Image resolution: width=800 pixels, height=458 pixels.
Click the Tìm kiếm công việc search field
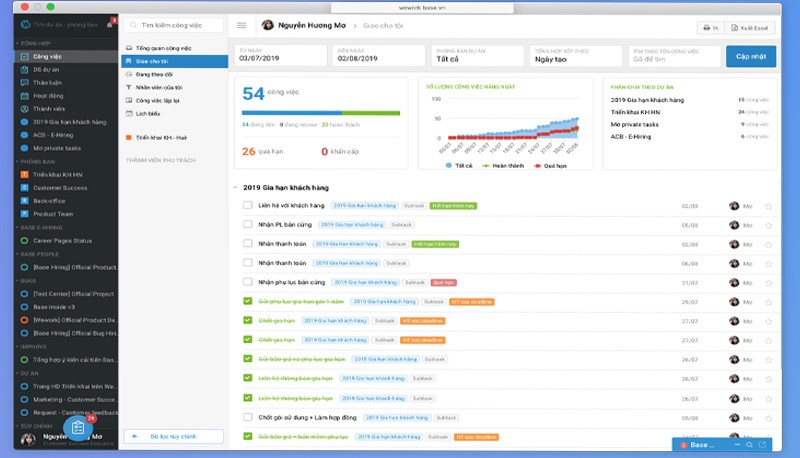click(x=173, y=25)
